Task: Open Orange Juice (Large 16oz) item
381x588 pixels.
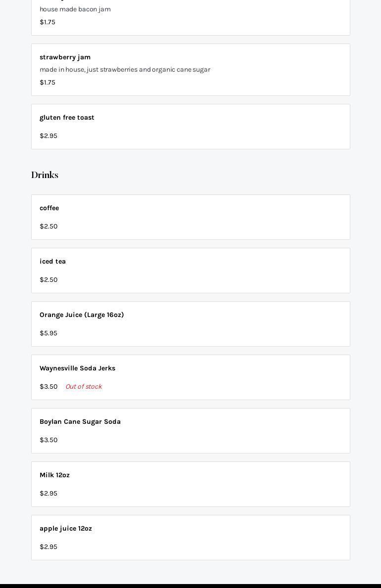Action: tap(82, 315)
